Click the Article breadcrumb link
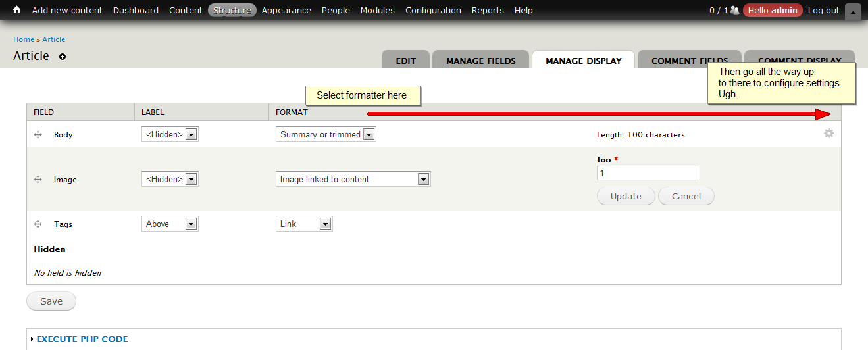 pyautogui.click(x=54, y=39)
